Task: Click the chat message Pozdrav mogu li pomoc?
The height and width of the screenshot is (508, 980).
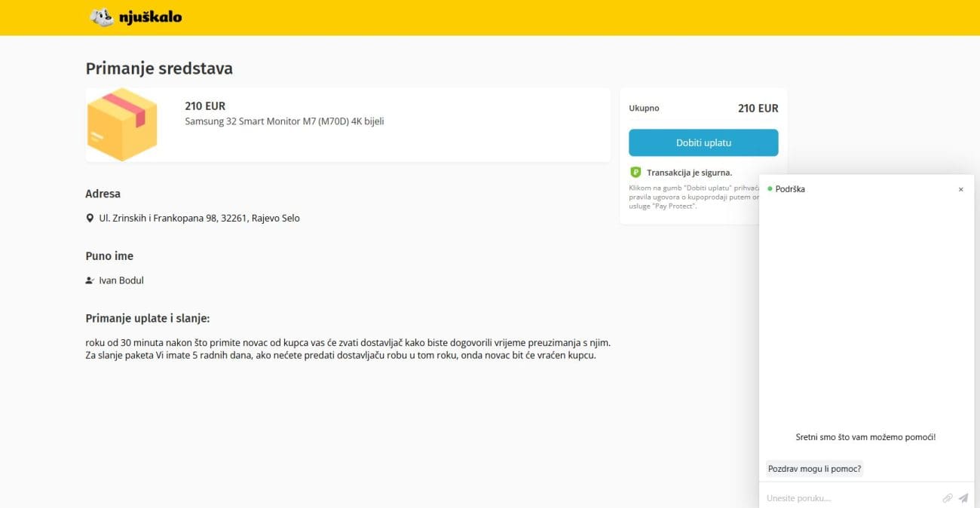Action: click(x=814, y=469)
